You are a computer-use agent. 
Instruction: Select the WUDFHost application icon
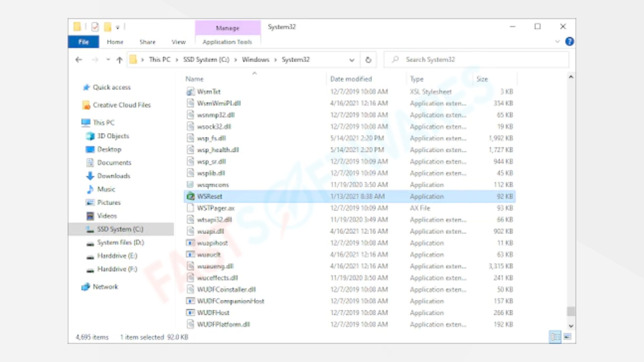[191, 313]
